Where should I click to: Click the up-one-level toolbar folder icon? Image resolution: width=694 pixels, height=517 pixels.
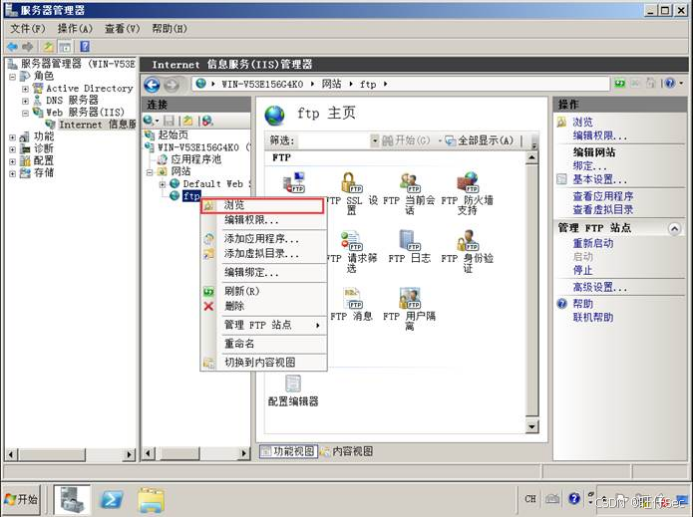48,46
